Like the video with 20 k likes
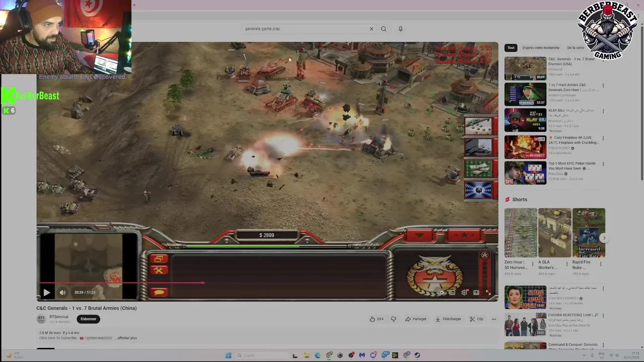Viewport: 644px width, 362px height. coord(377,319)
